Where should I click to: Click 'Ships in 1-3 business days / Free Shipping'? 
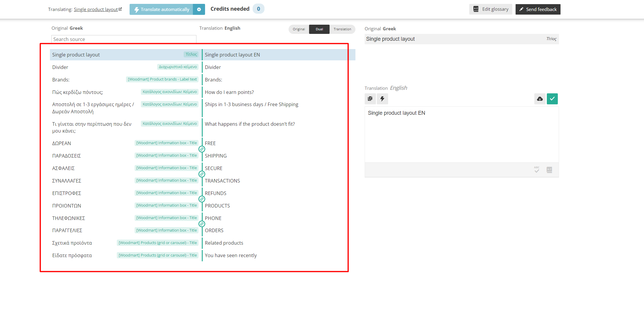(x=251, y=104)
